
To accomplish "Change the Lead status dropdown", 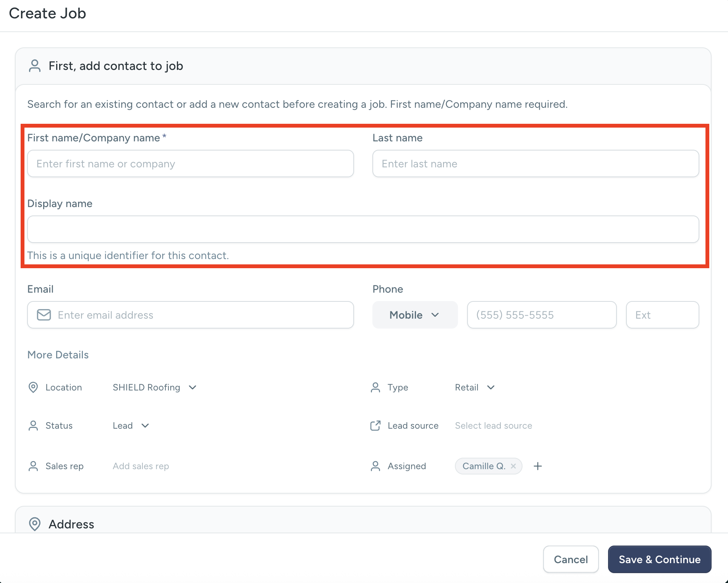I will click(x=131, y=426).
